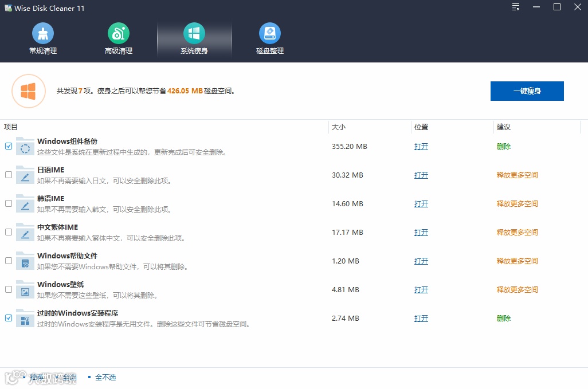The width and height of the screenshot is (588, 389).
Task: Switch to the 高级清理 tab label
Action: tap(119, 51)
